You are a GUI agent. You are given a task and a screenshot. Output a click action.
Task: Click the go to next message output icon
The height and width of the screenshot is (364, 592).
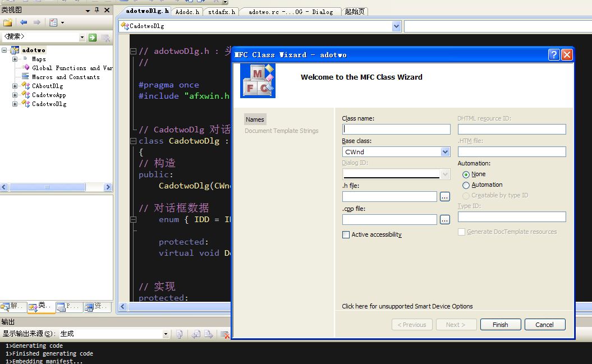coord(208,334)
